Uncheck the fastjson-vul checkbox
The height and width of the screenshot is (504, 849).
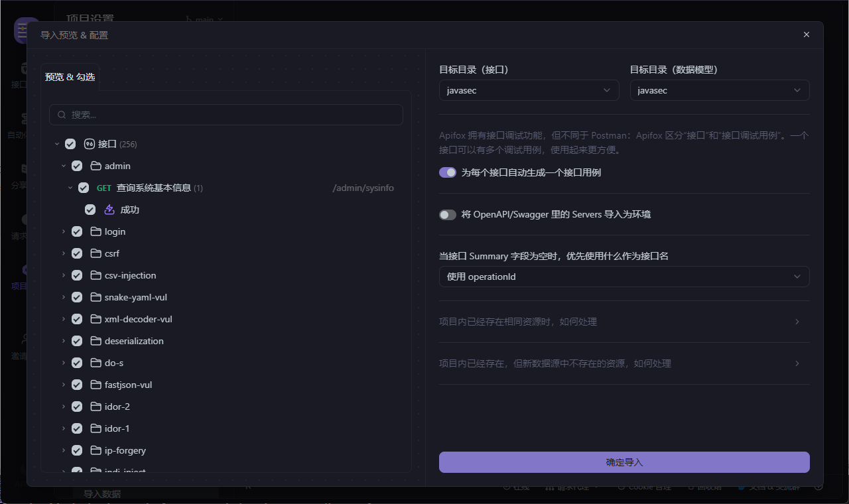[x=77, y=385]
